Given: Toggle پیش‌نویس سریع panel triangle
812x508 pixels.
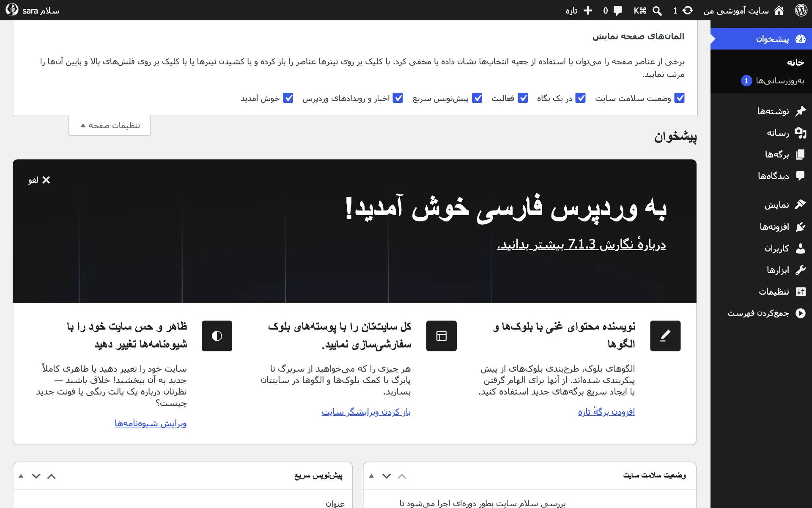Looking at the screenshot, I should tap(21, 476).
